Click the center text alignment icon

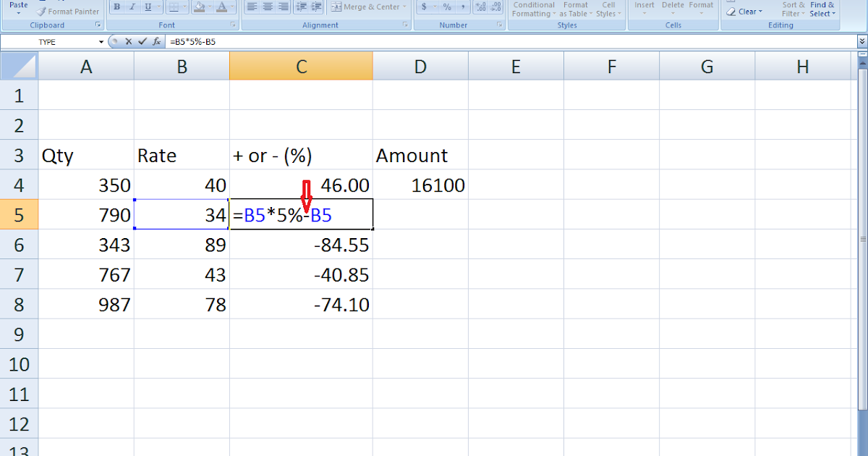(268, 7)
